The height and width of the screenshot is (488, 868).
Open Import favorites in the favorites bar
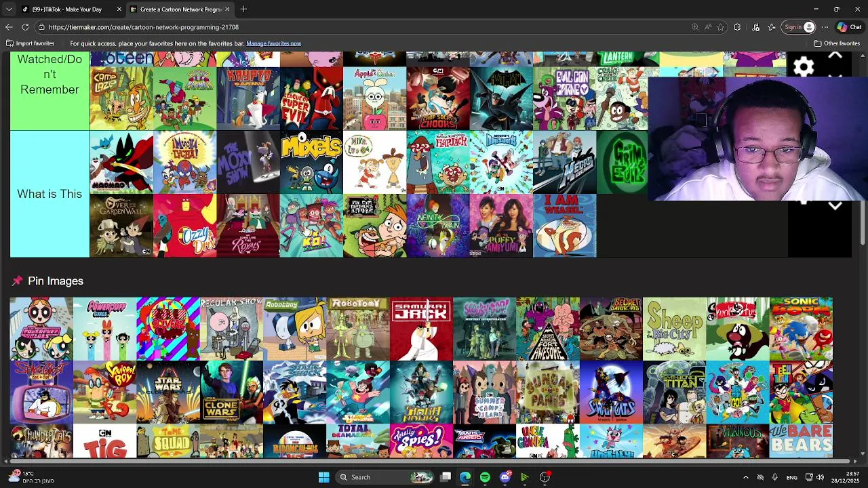pos(31,43)
